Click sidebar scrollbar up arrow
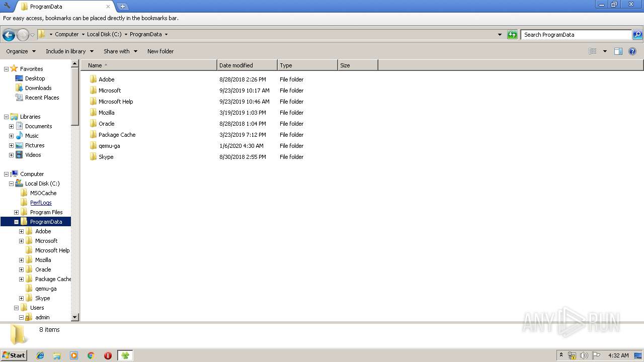Screen dimensions: 644x362 (75, 64)
